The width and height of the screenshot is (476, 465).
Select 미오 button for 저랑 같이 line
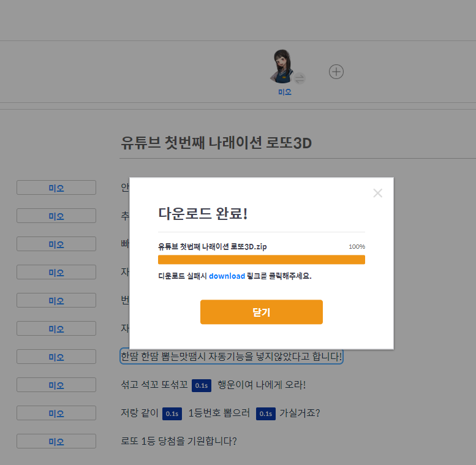click(x=56, y=414)
